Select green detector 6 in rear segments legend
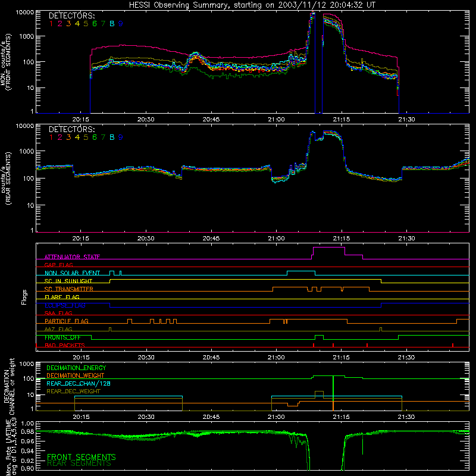Image resolution: width=476 pixels, height=476 pixels. [x=95, y=137]
